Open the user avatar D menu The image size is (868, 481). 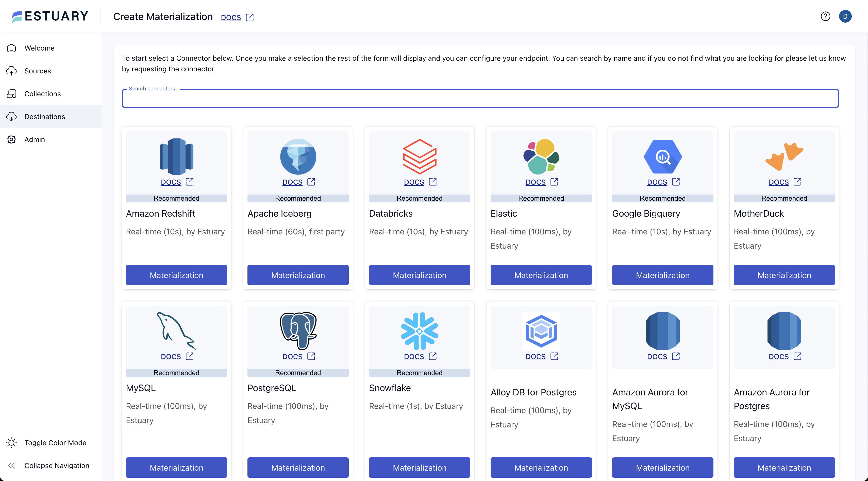[x=845, y=16]
